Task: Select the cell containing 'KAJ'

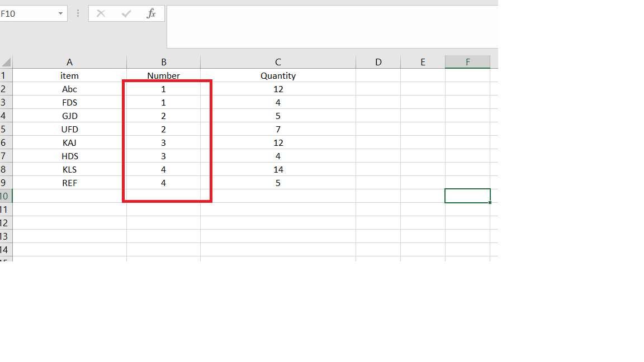Action: [69, 142]
